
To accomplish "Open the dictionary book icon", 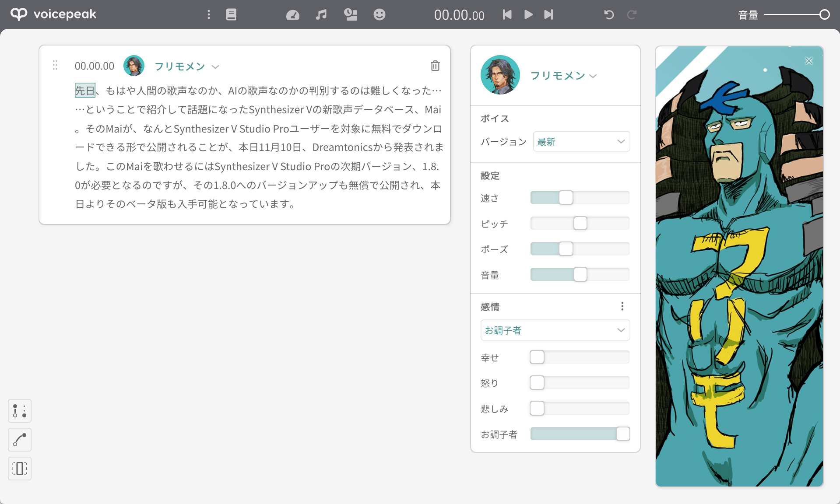I will coord(231,14).
